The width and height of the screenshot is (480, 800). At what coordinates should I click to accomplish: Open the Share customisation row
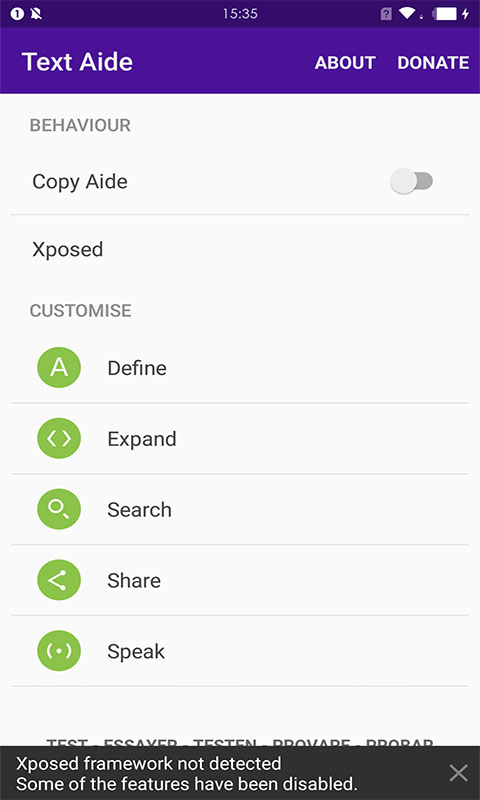point(240,580)
